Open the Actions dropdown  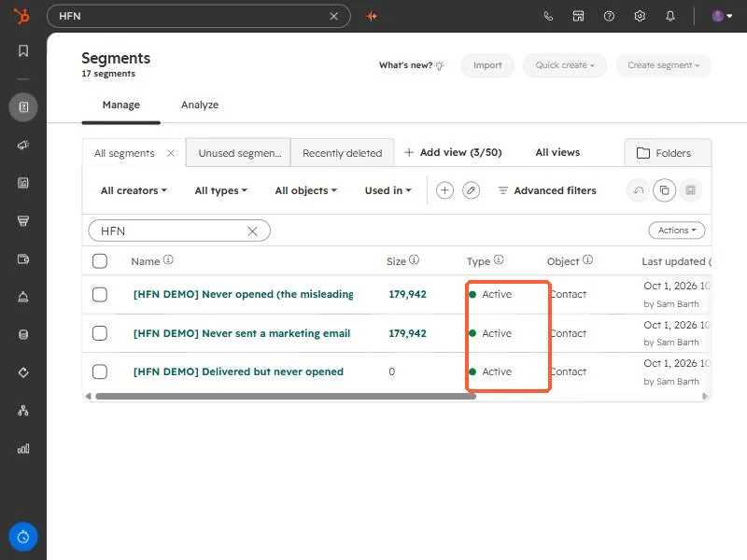[x=676, y=231]
